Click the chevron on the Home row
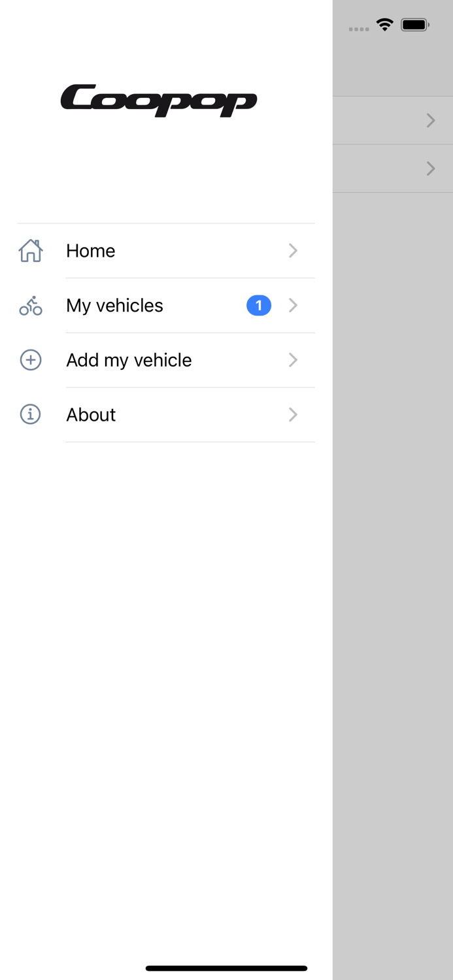This screenshot has height=980, width=453. point(293,251)
